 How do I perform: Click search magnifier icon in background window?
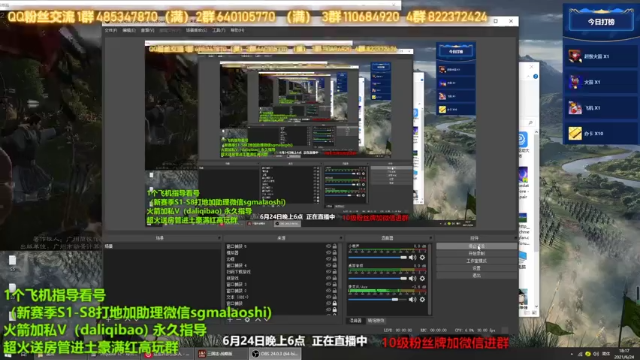(x=530, y=122)
